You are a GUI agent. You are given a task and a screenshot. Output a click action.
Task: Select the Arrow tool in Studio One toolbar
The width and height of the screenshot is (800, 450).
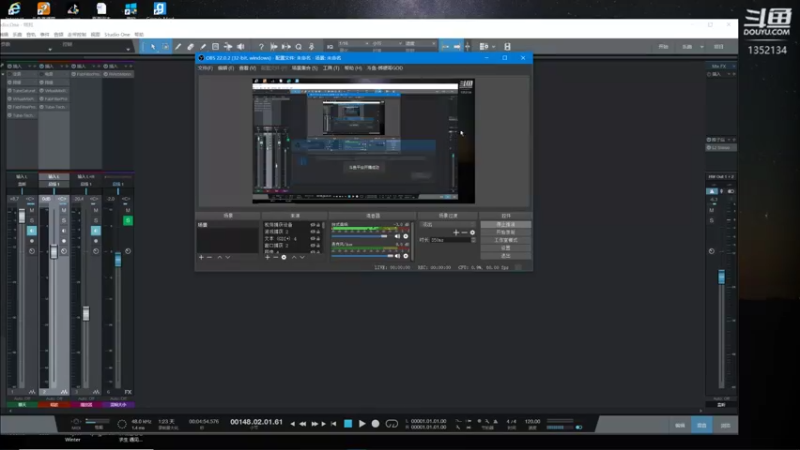tap(153, 46)
